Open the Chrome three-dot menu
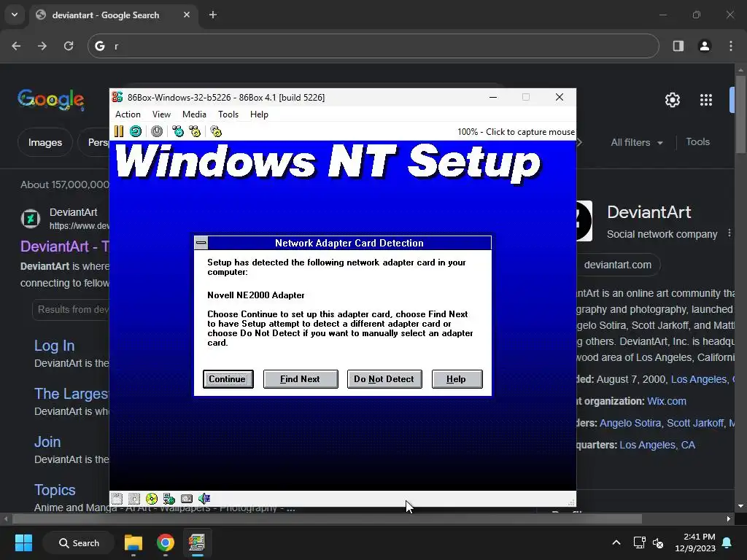The width and height of the screenshot is (747, 560). tap(731, 46)
